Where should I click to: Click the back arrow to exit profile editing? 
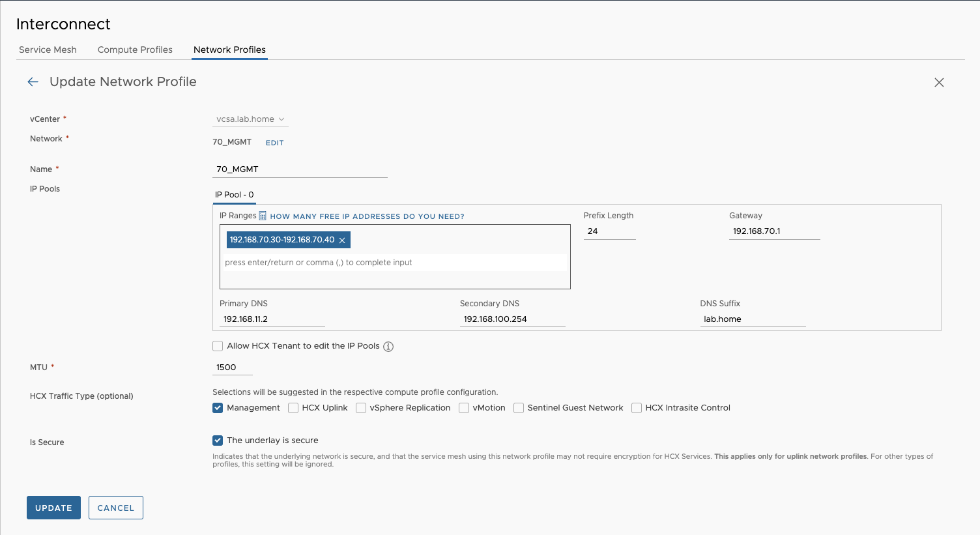33,81
